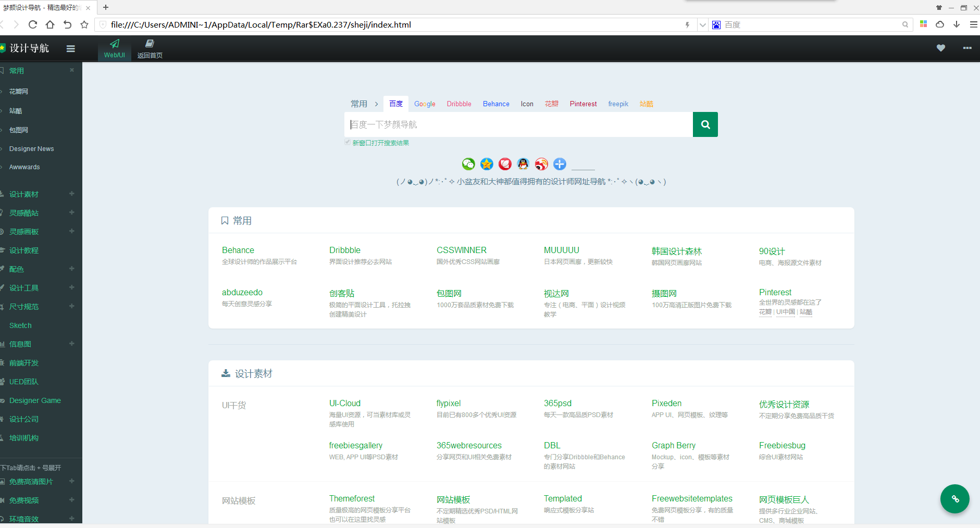Screen dimensions: 980x528
Task: Switch to the Google search tab
Action: click(x=425, y=104)
